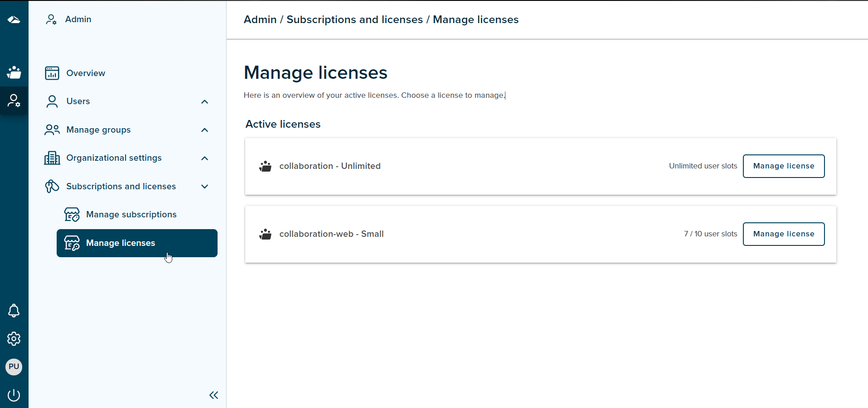
Task: Collapse the Users section chevron
Action: click(x=204, y=102)
